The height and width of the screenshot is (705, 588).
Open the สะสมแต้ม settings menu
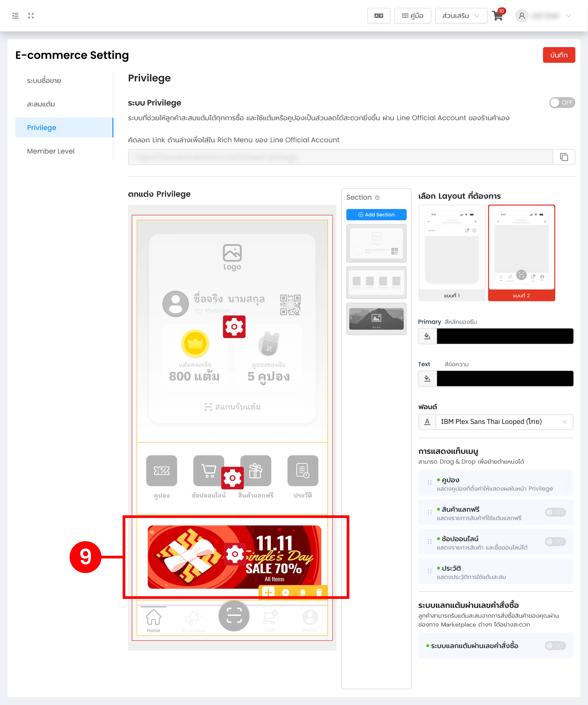(41, 104)
